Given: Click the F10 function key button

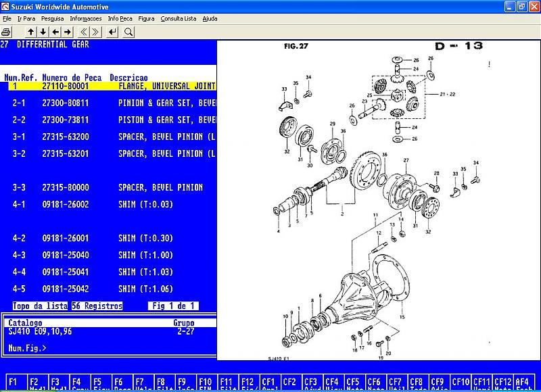Looking at the screenshot, I should click(207, 383).
